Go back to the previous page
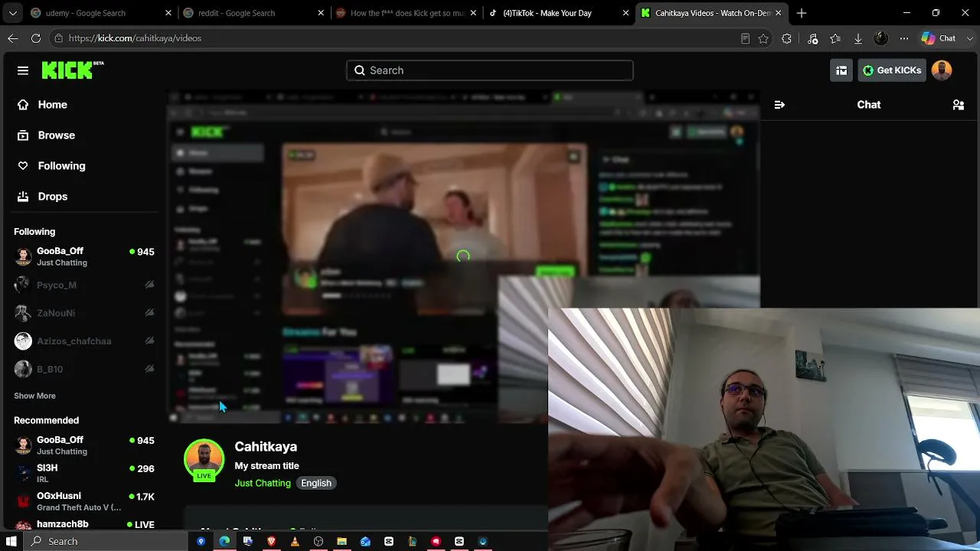 [x=13, y=38]
